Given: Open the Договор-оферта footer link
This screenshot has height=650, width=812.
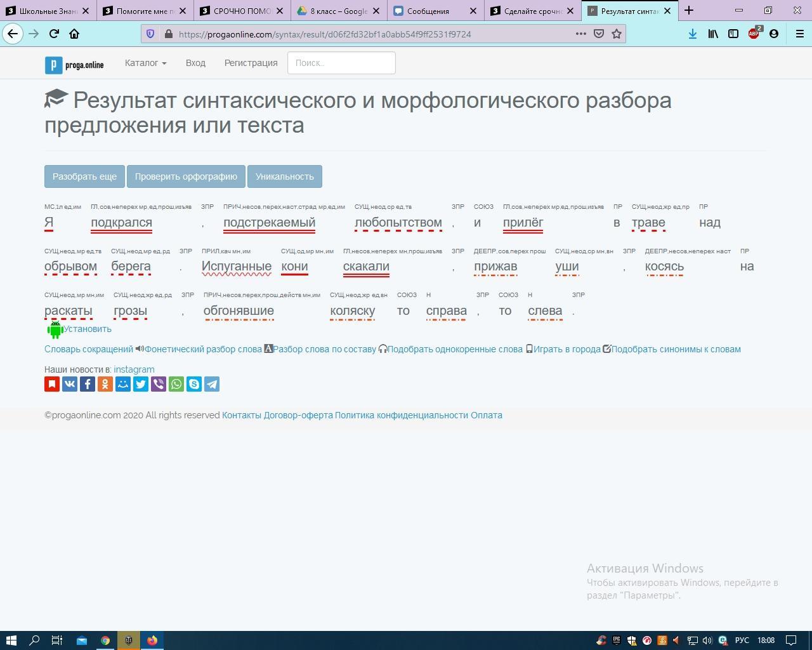Looking at the screenshot, I should pyautogui.click(x=298, y=415).
